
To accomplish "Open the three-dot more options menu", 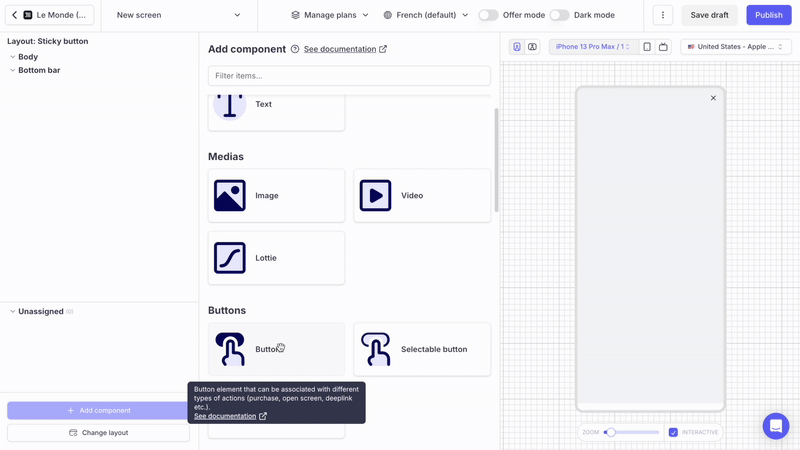I will [662, 15].
